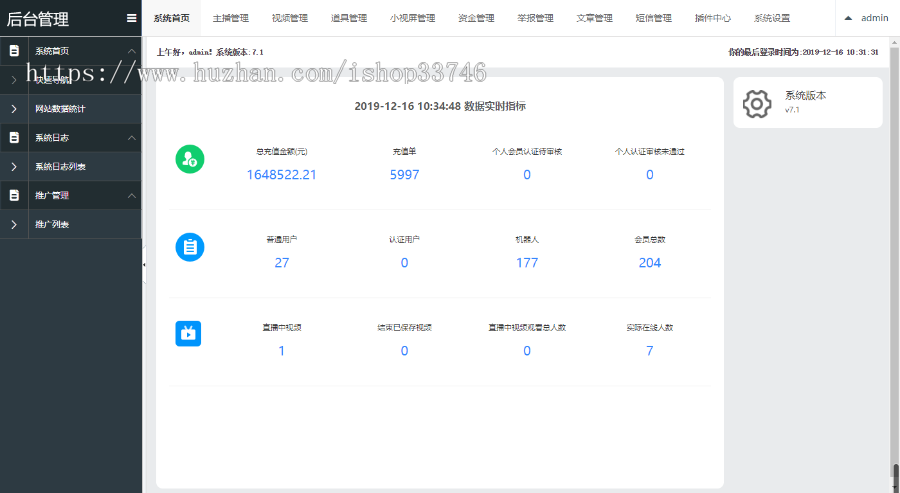Click the 机器人 count 177
This screenshot has width=900, height=493.
pyautogui.click(x=527, y=263)
